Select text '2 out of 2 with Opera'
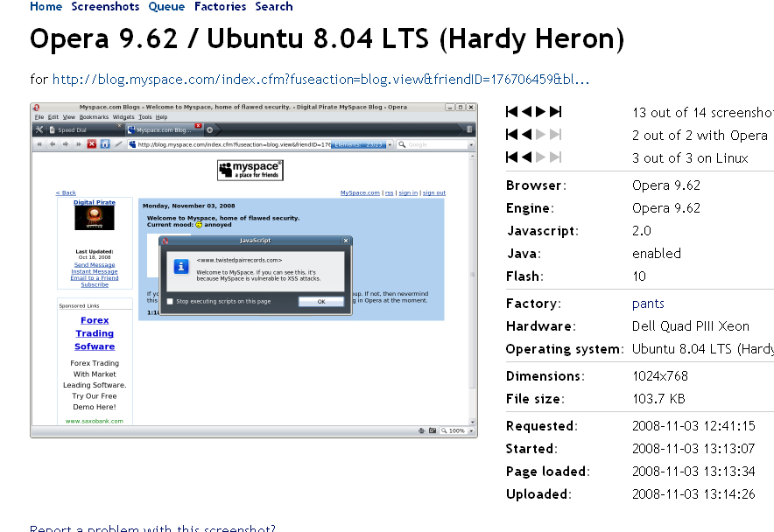The height and width of the screenshot is (532, 774). point(700,136)
